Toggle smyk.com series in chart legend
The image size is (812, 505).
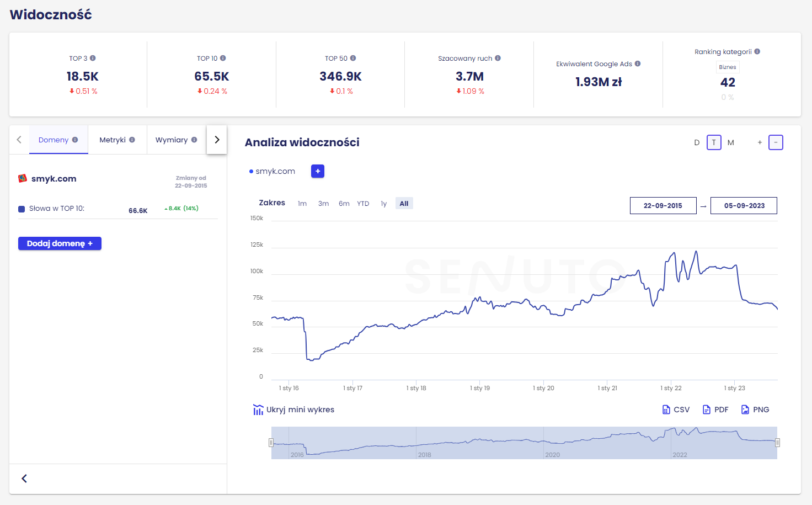(x=273, y=171)
